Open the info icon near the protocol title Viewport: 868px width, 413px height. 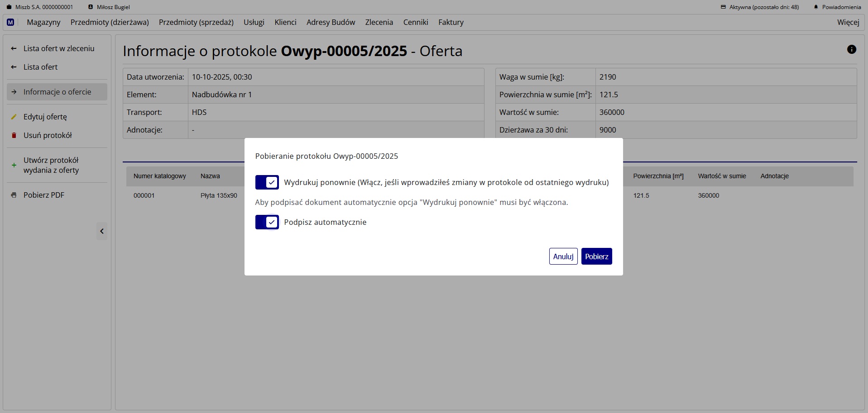click(853, 49)
